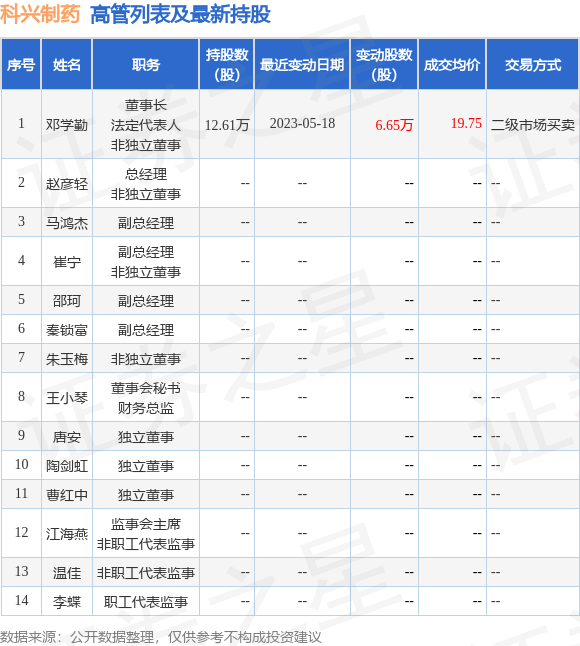Select the name 秦锁富
Screen dimensions: 580x646
(x=67, y=330)
